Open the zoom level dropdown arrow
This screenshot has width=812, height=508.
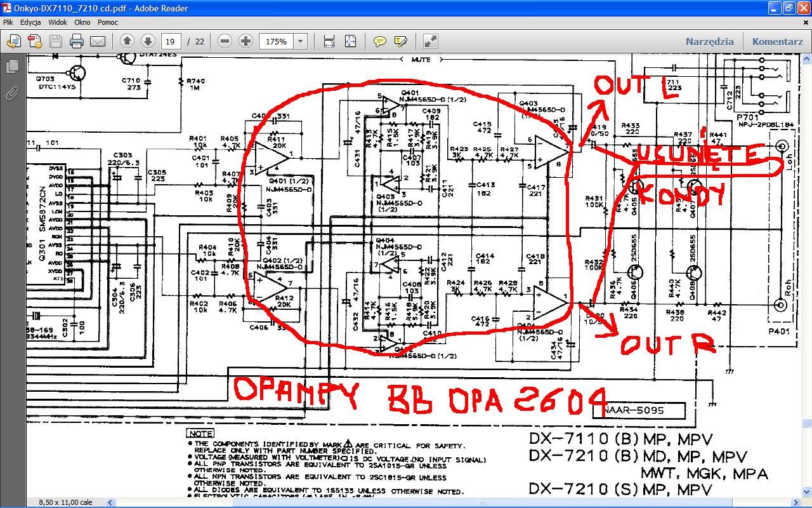click(x=300, y=41)
